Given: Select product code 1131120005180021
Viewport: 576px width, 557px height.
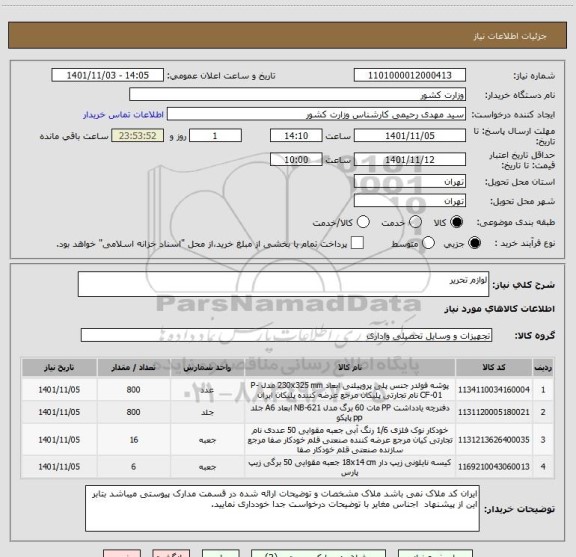Looking at the screenshot, I should pyautogui.click(x=494, y=412).
